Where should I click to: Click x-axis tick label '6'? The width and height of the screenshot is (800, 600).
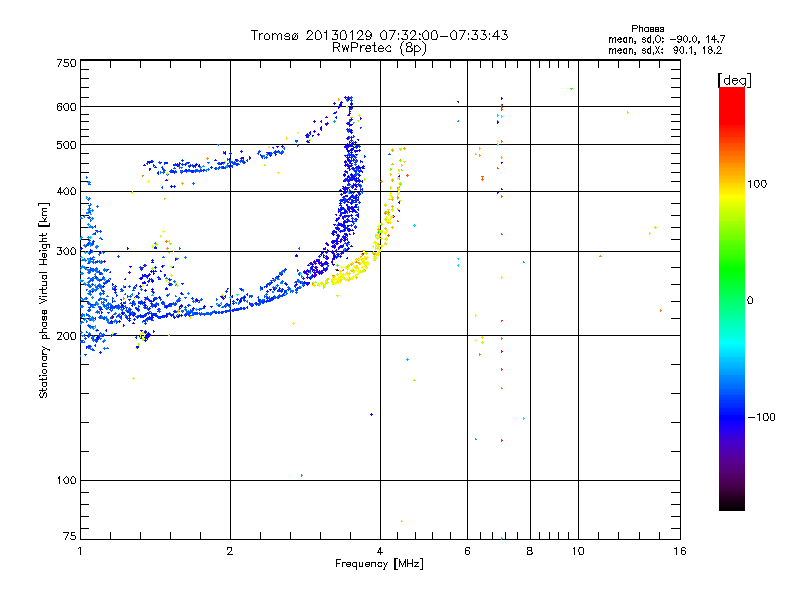point(467,551)
